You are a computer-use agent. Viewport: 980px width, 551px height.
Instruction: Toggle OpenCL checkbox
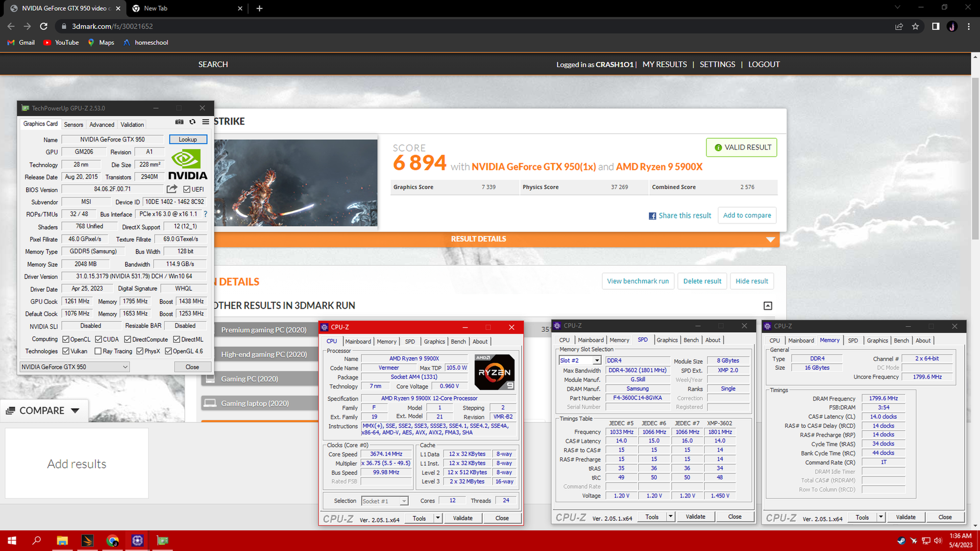[x=66, y=339]
